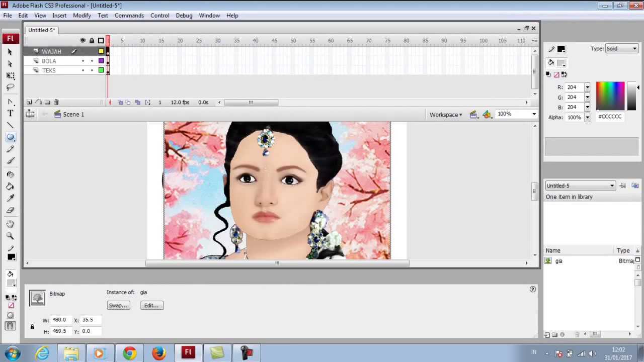This screenshot has width=644, height=362.
Task: Click the Center Frame icon
Action: pyautogui.click(x=110, y=102)
